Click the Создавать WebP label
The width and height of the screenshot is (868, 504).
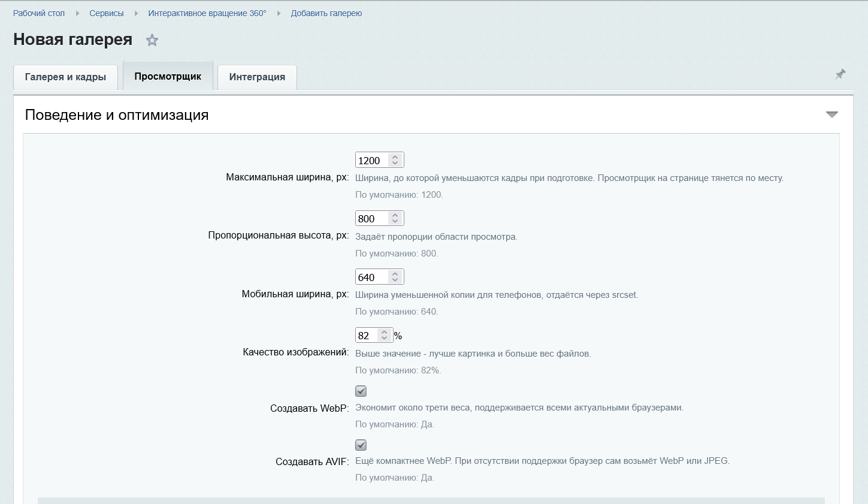pos(310,408)
